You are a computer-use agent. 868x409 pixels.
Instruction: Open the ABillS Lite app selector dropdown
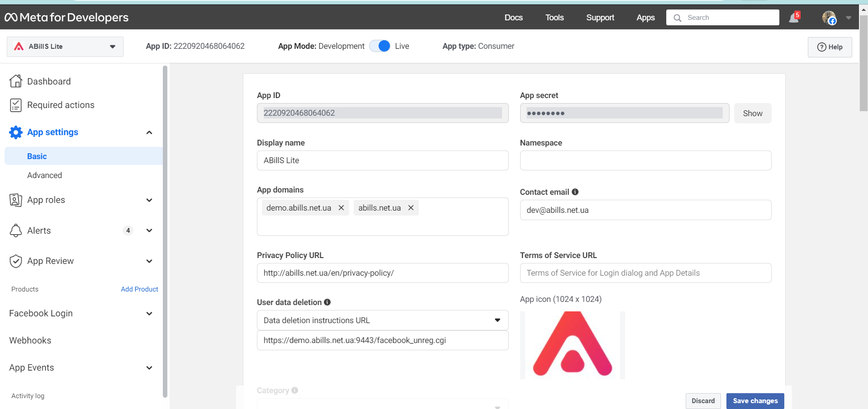tap(65, 47)
